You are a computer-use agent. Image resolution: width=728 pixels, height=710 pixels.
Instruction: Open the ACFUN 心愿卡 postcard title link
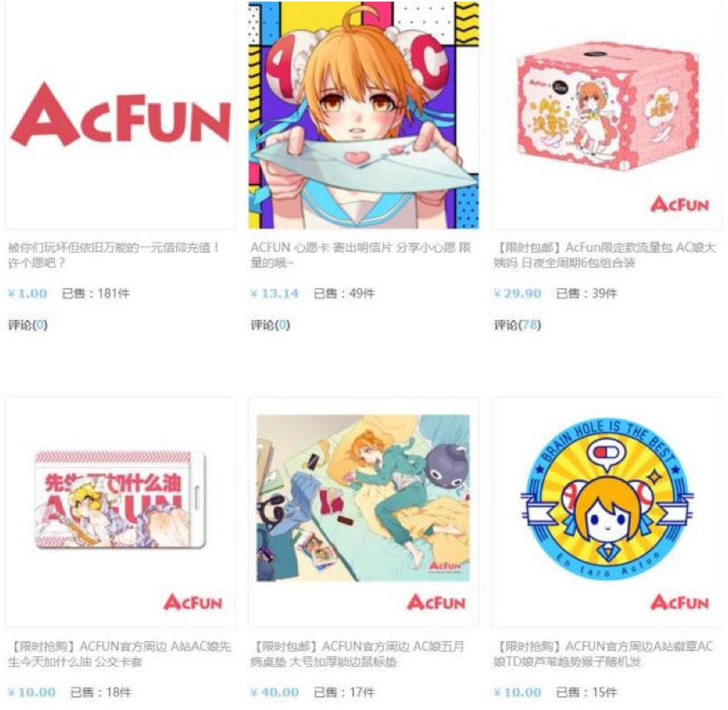(361, 255)
